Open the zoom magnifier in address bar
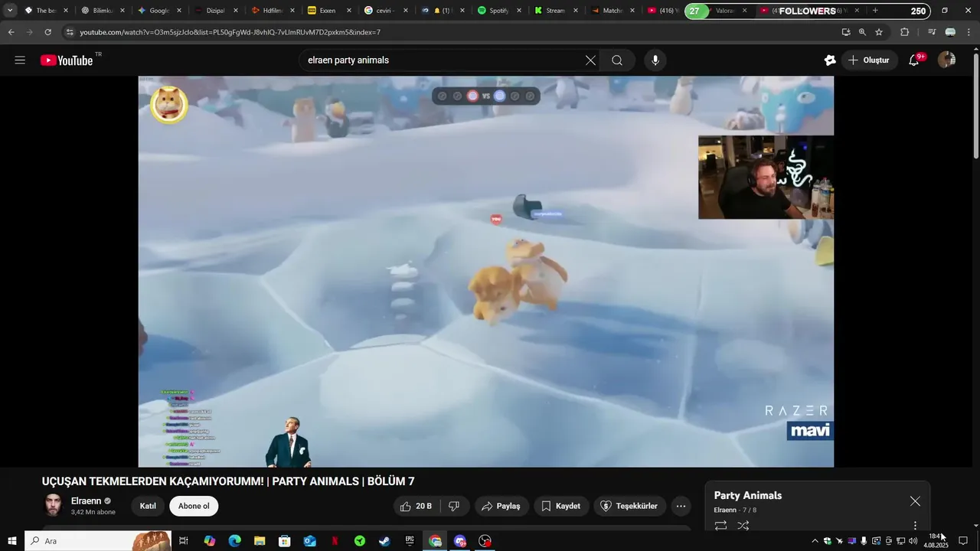Screen dimensions: 980x551 pos(862,32)
